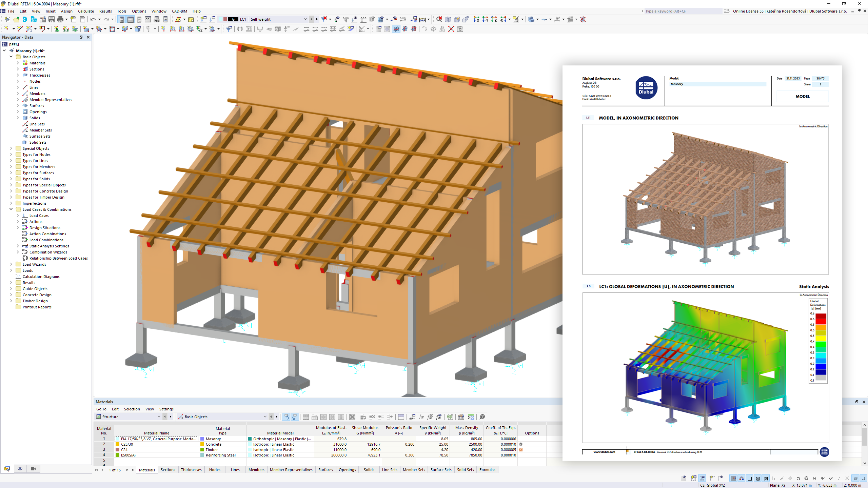Click the Results menu item
The width and height of the screenshot is (868, 488).
tap(105, 11)
